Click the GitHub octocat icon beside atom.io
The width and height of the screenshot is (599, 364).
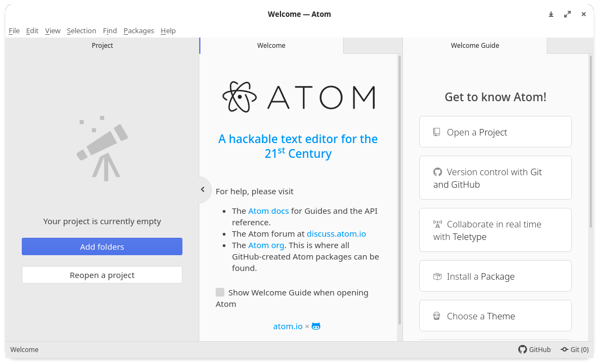[316, 326]
